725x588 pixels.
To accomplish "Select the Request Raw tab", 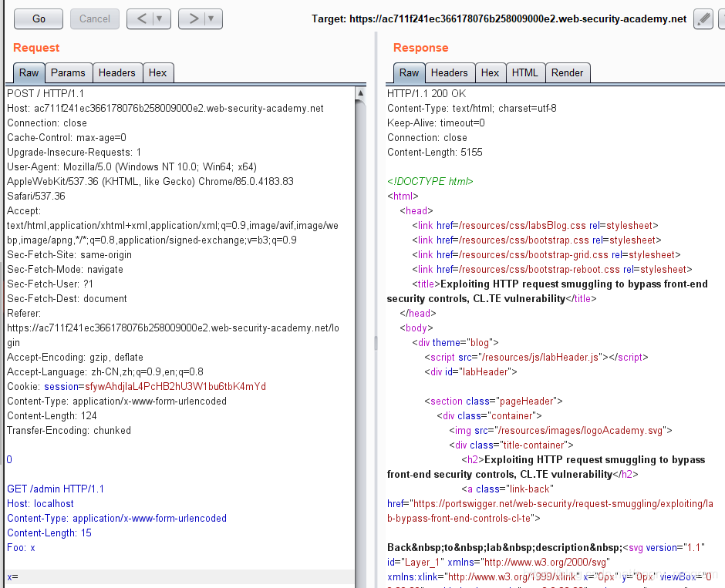I will 29,73.
